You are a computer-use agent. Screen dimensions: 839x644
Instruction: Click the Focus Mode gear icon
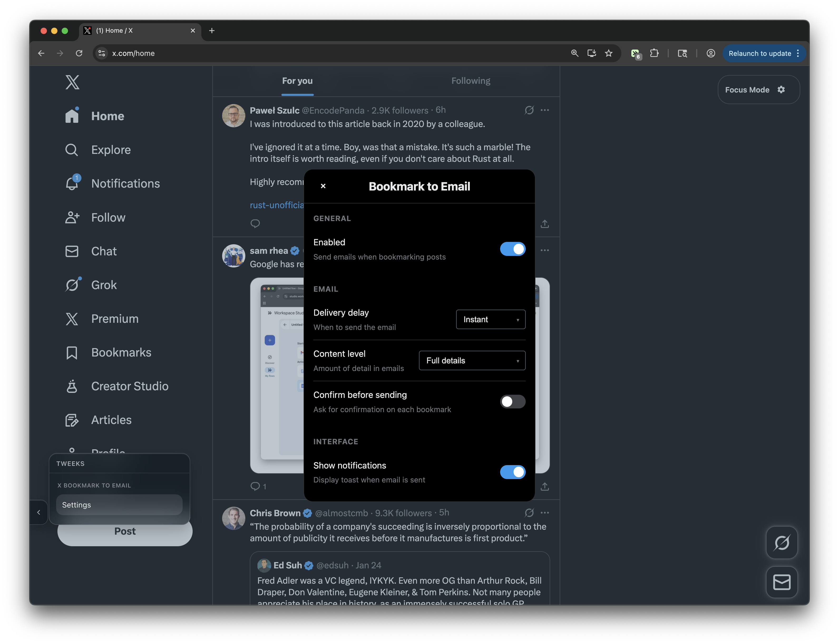point(781,90)
